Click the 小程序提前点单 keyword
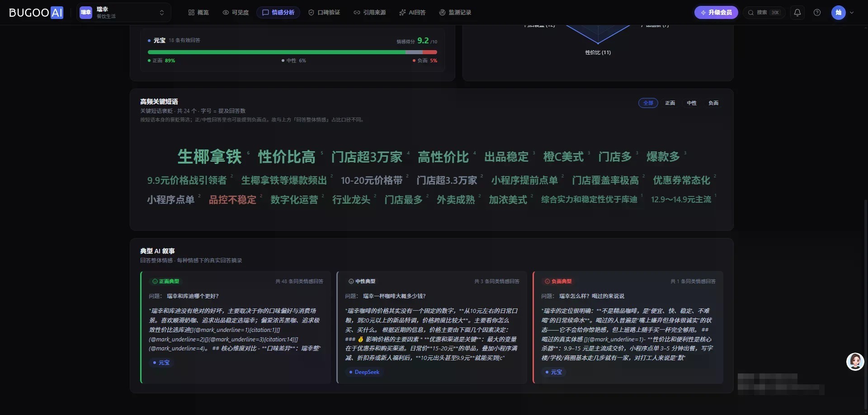 (x=524, y=180)
